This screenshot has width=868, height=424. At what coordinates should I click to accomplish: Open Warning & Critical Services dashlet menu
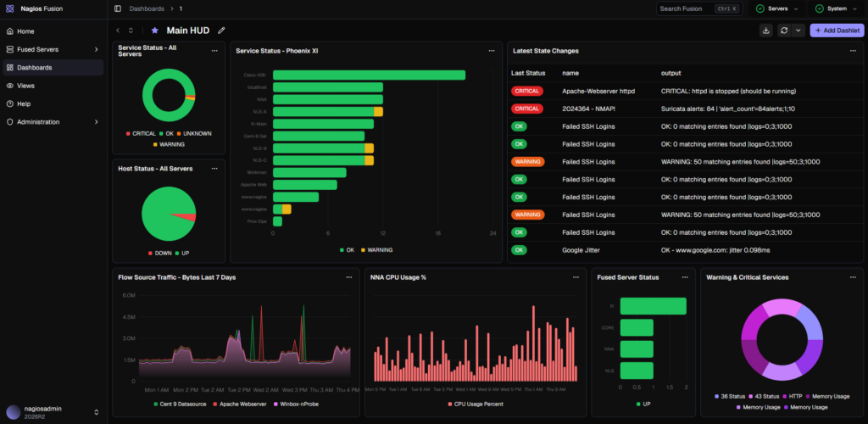click(853, 277)
